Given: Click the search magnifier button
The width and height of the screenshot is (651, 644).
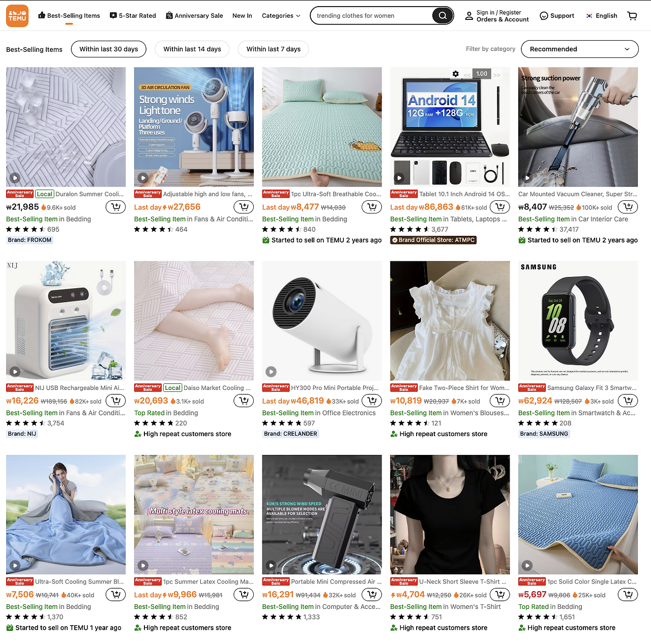Looking at the screenshot, I should coord(442,16).
